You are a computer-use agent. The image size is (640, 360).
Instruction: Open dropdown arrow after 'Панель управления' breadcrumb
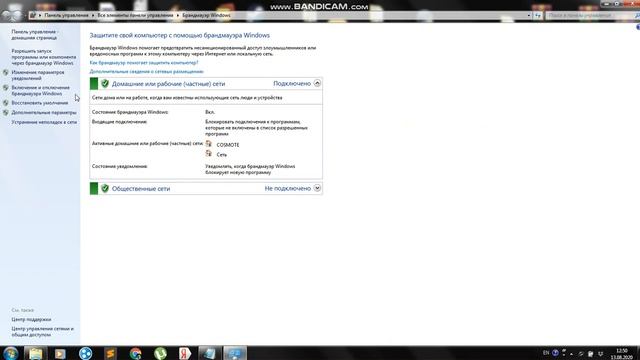click(93, 15)
